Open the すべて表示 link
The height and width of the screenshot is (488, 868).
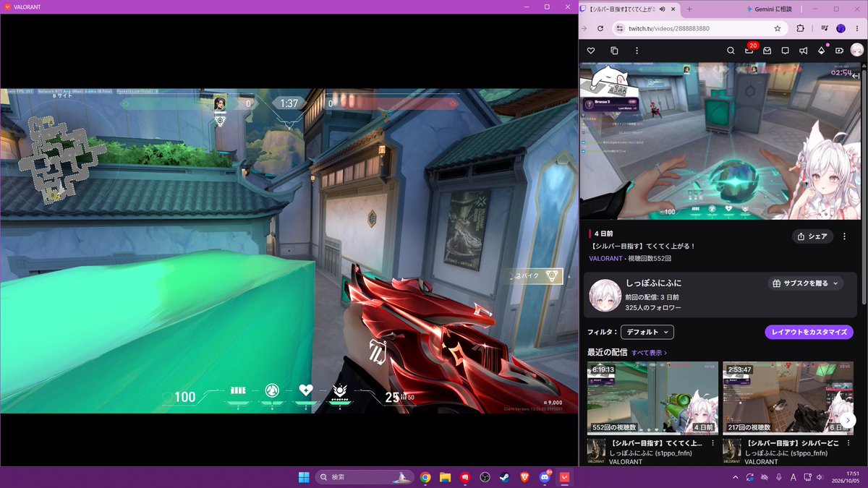(649, 353)
